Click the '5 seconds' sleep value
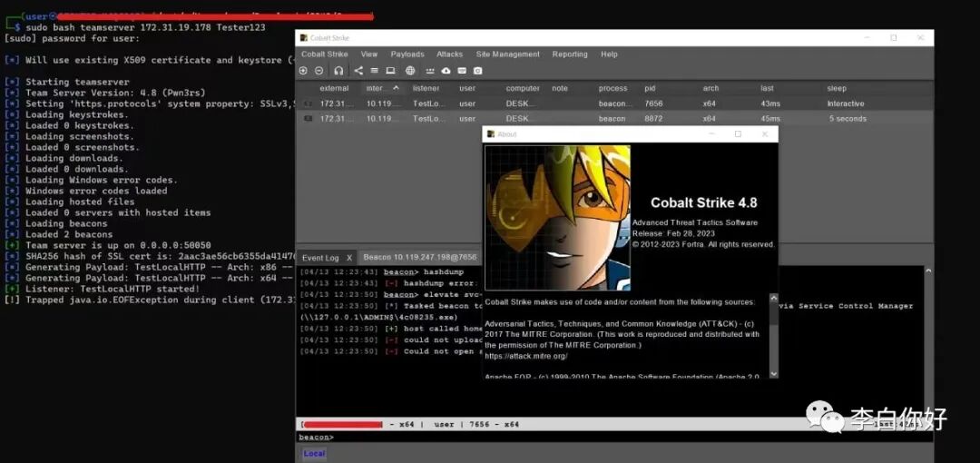This screenshot has height=463, width=980. (x=848, y=118)
